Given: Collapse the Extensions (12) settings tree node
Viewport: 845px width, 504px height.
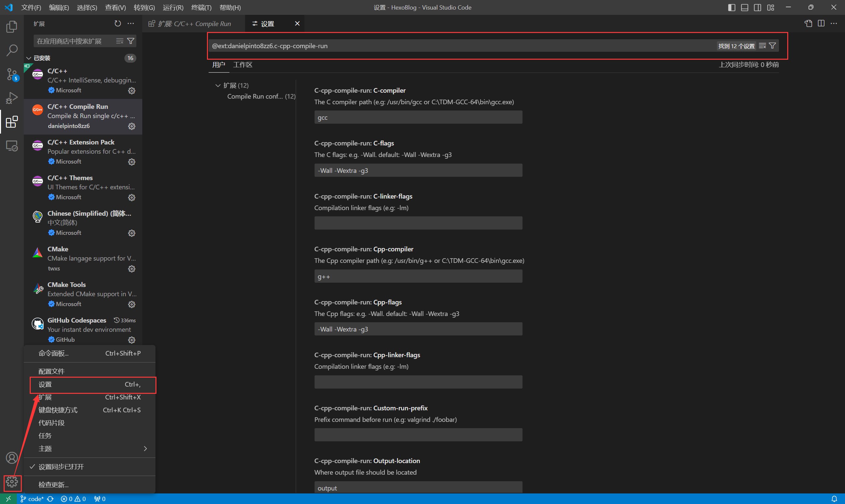Looking at the screenshot, I should [x=218, y=85].
